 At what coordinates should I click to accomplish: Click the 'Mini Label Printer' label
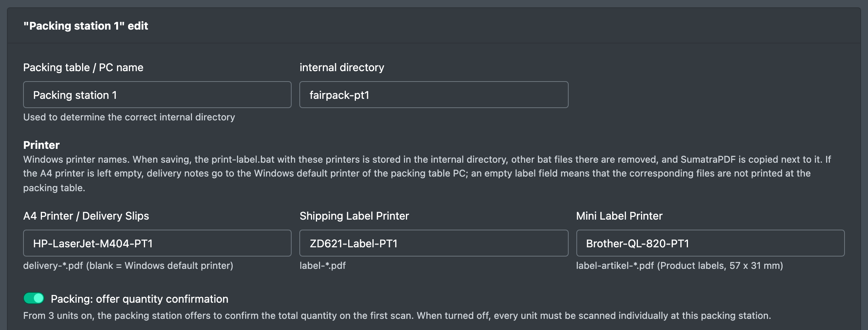click(x=619, y=216)
